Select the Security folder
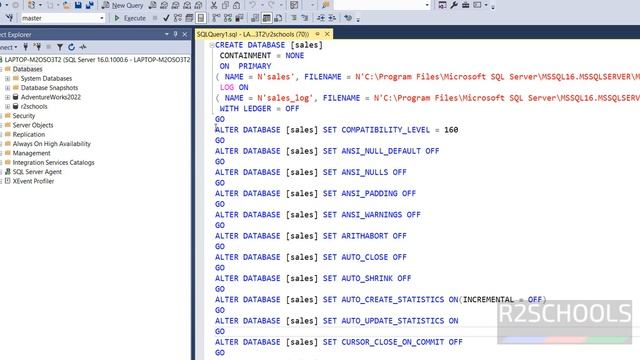 [x=24, y=116]
